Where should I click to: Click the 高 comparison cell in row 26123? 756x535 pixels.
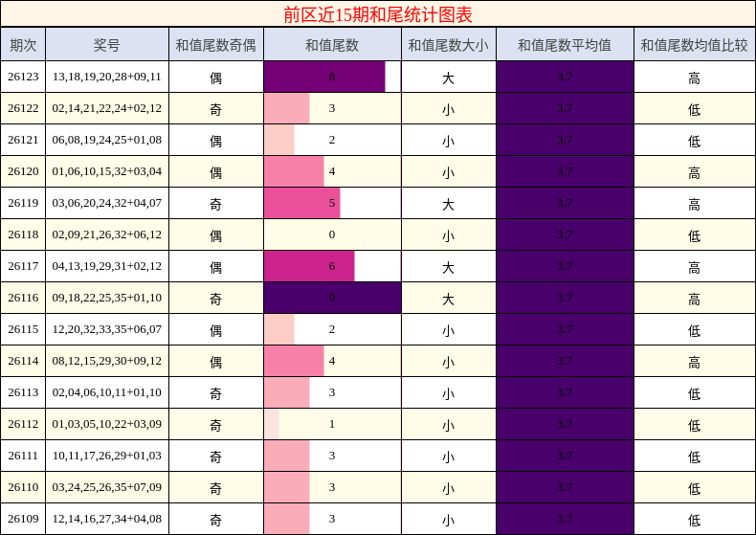(695, 77)
